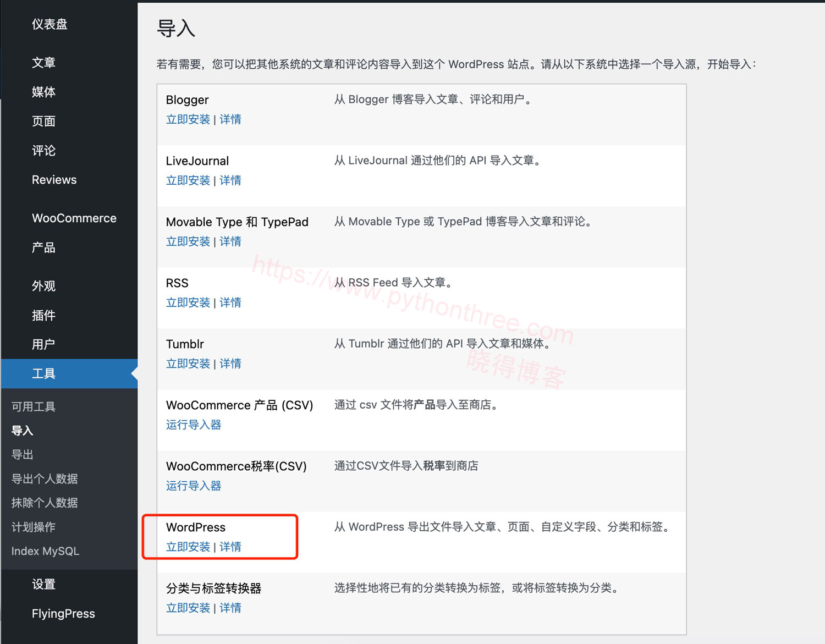Open the 可用工具 submenu item
Viewport: 825px width, 644px height.
34,406
